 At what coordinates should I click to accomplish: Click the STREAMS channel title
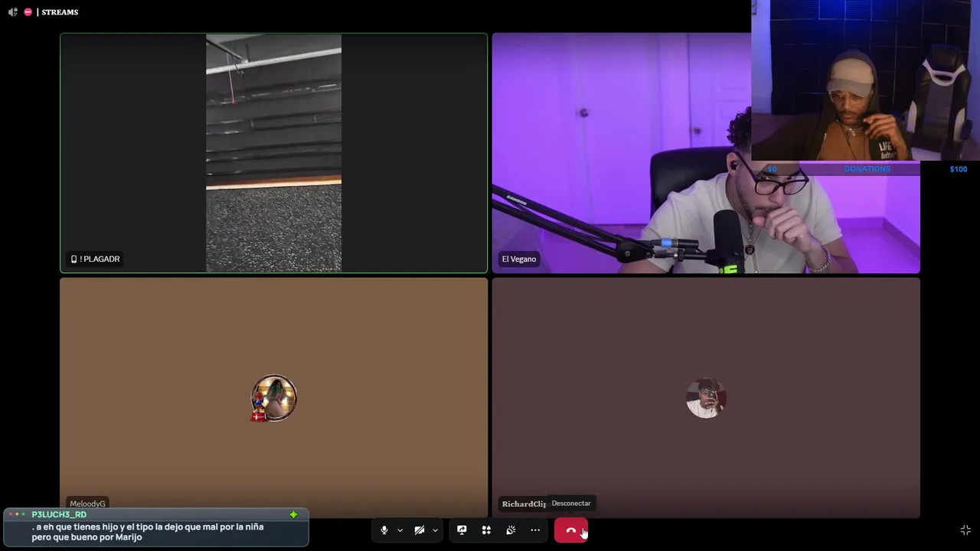pyautogui.click(x=60, y=12)
